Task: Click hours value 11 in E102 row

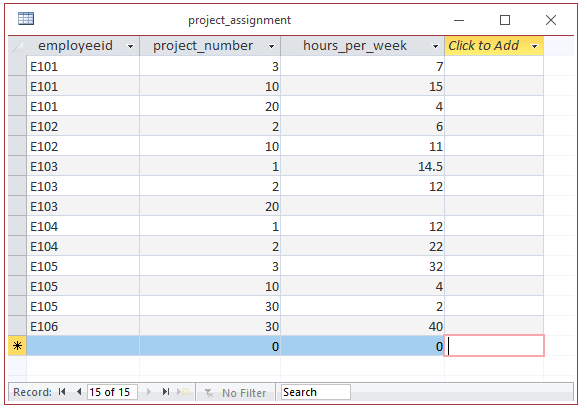Action: click(362, 146)
